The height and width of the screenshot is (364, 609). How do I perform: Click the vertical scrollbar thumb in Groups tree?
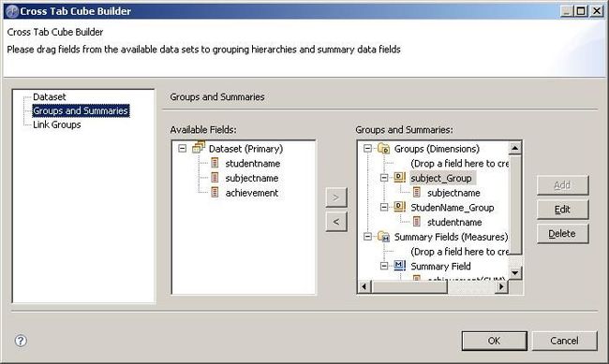515,205
